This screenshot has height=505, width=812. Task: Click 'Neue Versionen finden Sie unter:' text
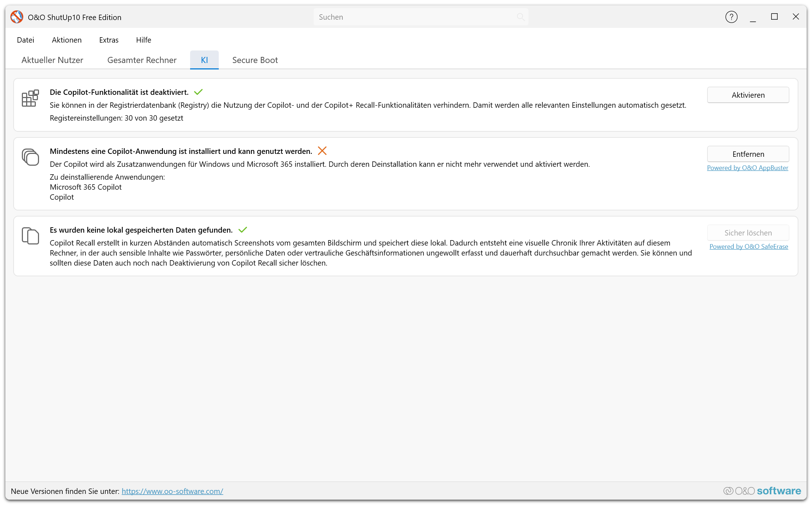click(65, 491)
